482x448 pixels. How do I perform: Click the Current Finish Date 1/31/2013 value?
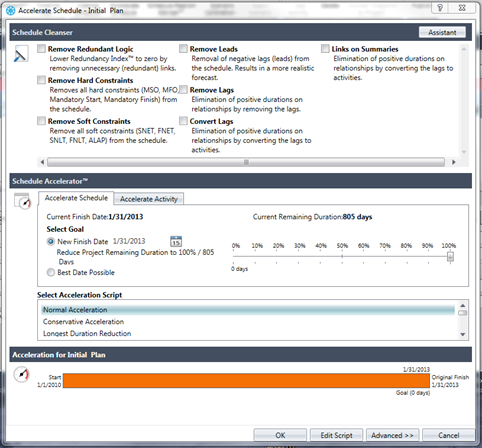tap(126, 217)
